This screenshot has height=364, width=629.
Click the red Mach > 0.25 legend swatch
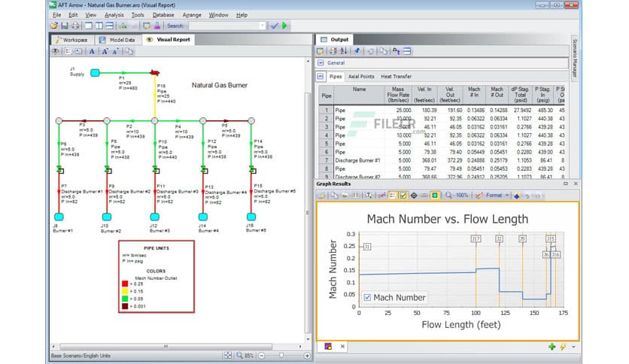(125, 284)
